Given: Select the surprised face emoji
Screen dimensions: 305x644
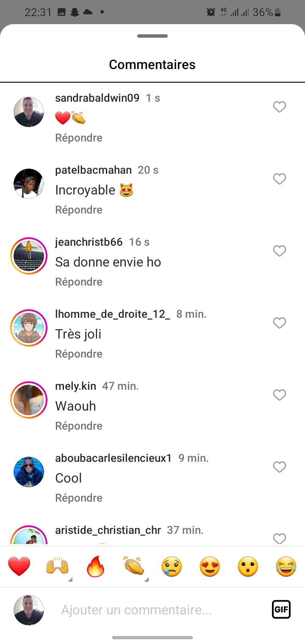Looking at the screenshot, I should click(248, 566).
